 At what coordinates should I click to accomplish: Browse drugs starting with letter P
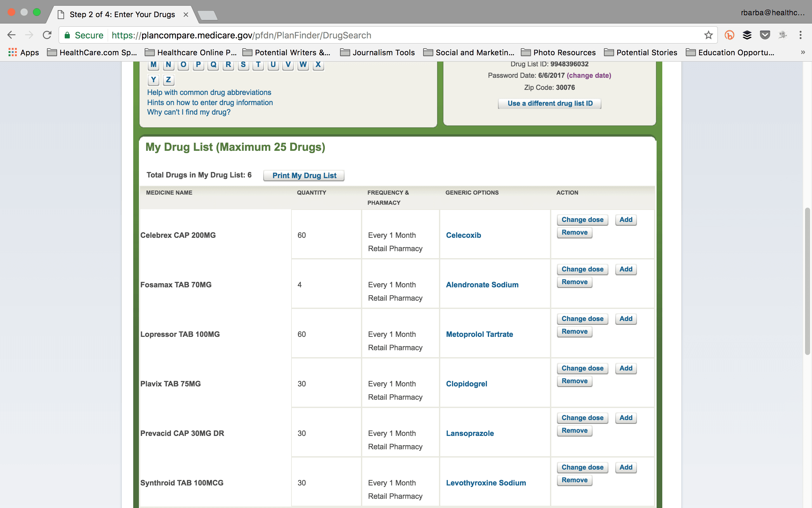pos(198,65)
